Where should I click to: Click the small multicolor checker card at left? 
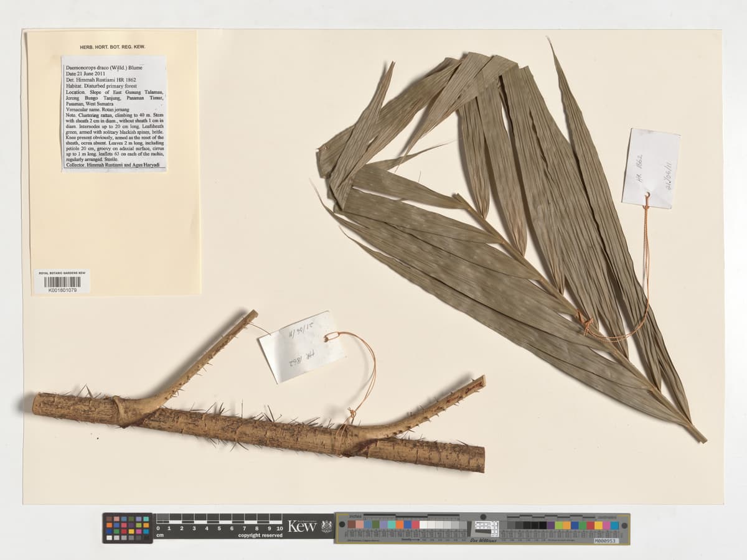[x=128, y=528]
